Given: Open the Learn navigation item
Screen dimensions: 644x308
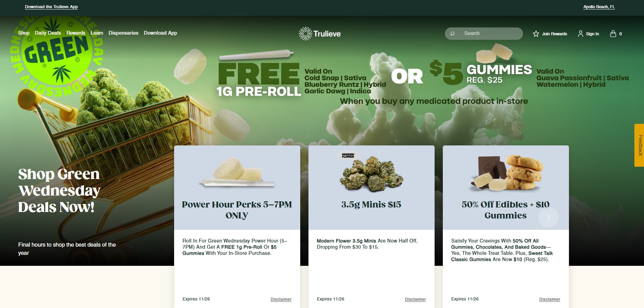Looking at the screenshot, I should [x=97, y=33].
